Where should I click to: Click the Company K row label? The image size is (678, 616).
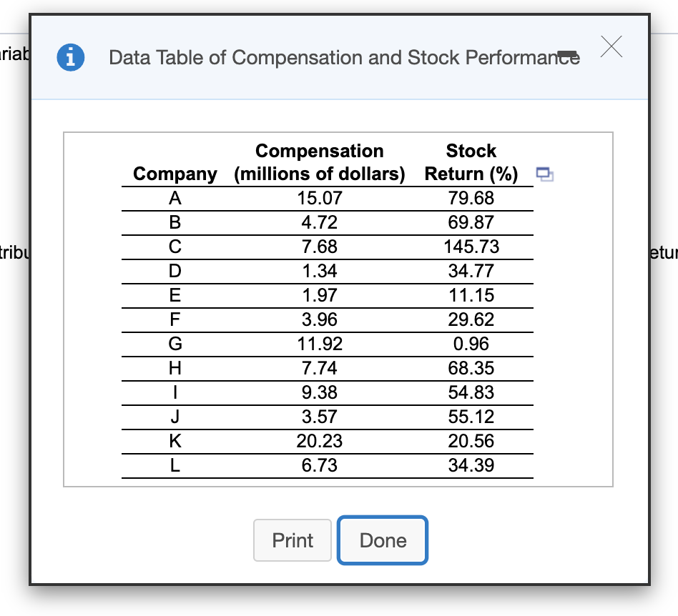tap(175, 442)
